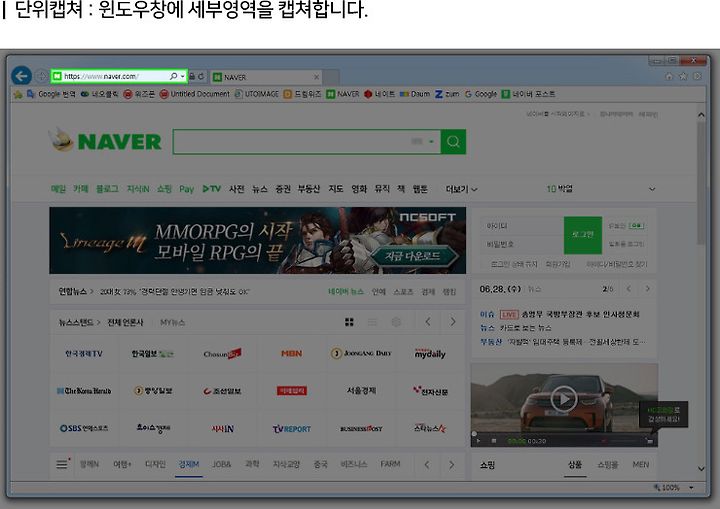Go to the next news-box page arrow
This screenshot has width=720, height=509.
pos(647,289)
